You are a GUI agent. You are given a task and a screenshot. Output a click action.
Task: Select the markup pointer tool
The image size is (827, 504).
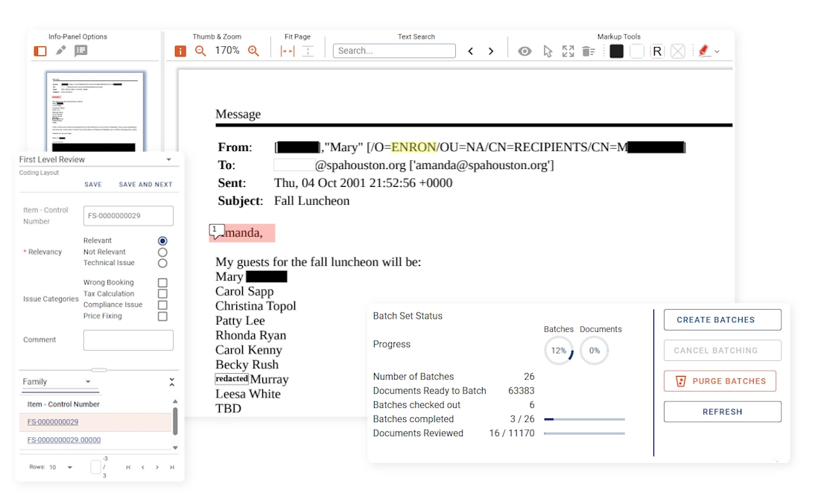(x=548, y=51)
